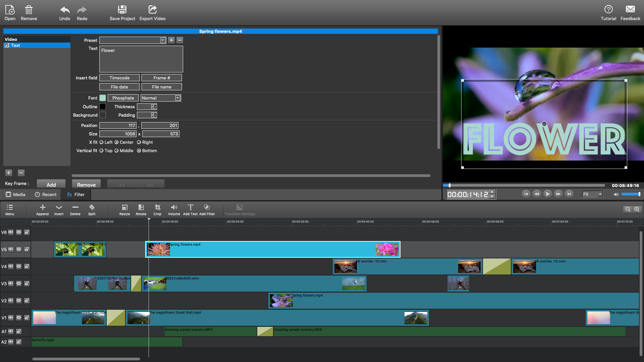Click the Crop tool in timeline toolbar

(157, 209)
